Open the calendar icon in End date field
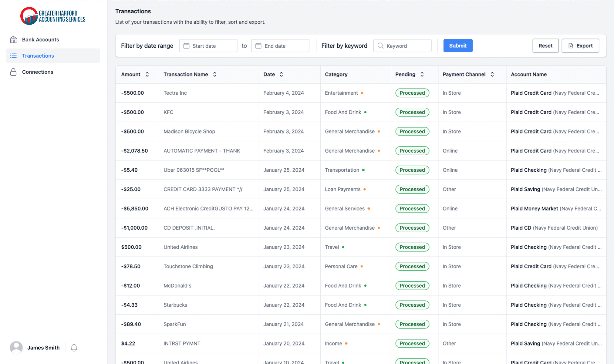 pos(258,45)
